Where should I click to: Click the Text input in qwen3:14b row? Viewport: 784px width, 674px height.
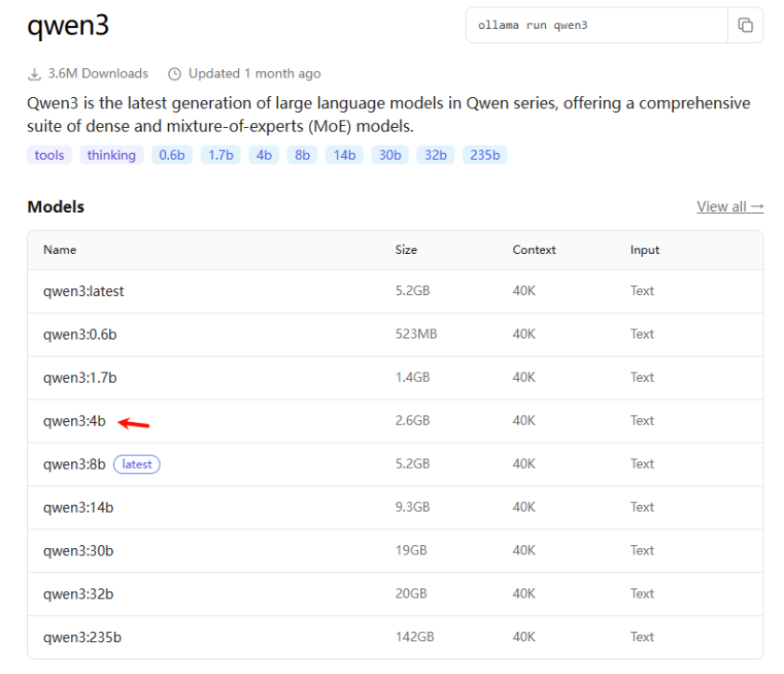click(642, 507)
